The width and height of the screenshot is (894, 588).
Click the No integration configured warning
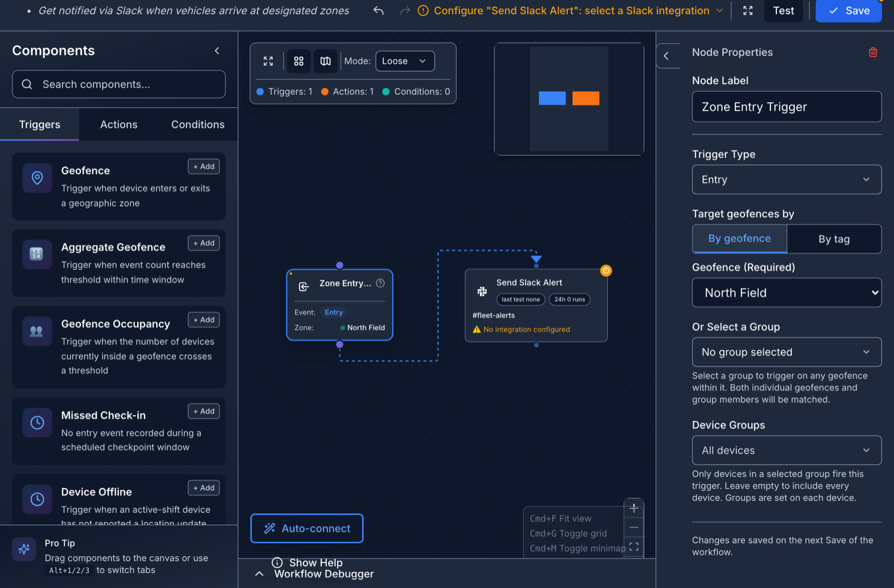(x=521, y=329)
